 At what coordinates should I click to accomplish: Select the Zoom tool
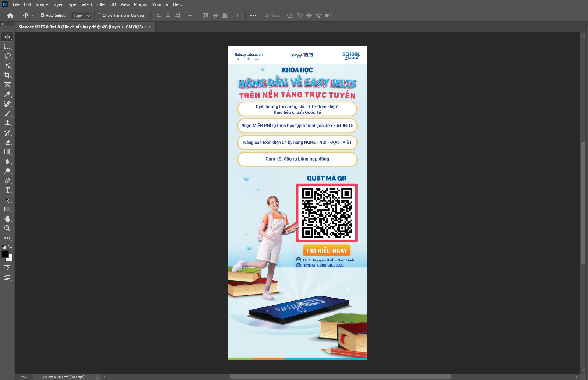tap(7, 228)
